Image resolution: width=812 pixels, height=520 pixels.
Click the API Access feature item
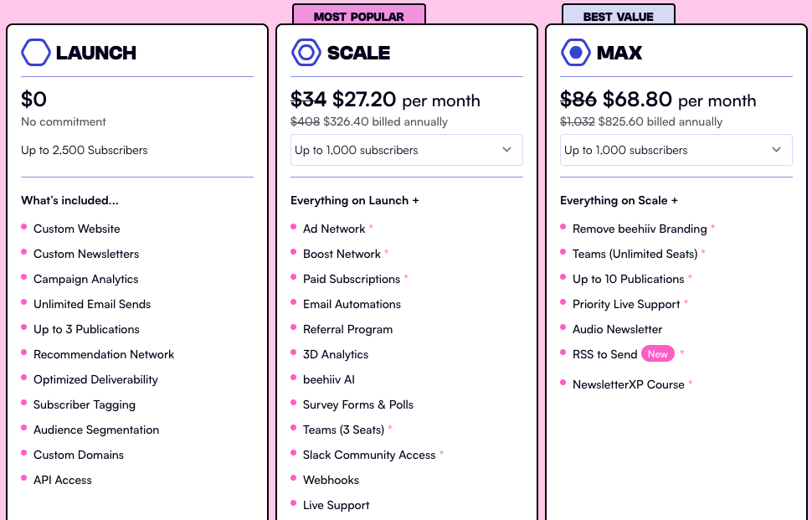pyautogui.click(x=63, y=480)
